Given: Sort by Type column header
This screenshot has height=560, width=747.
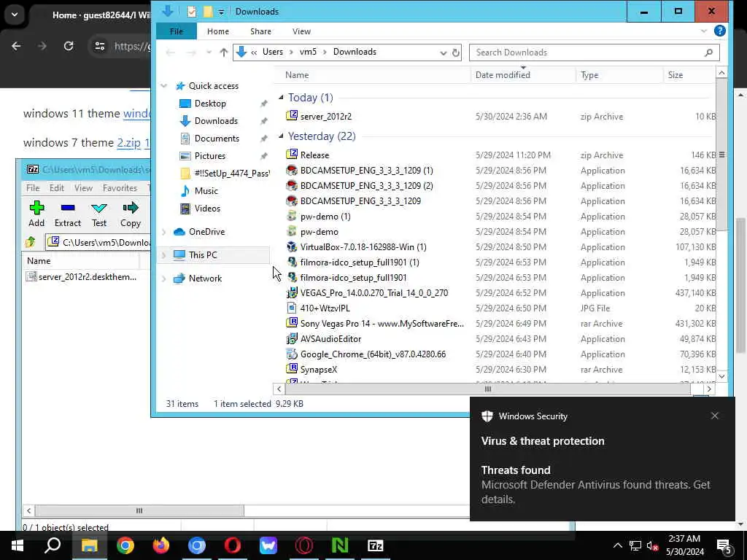Looking at the screenshot, I should 589,75.
